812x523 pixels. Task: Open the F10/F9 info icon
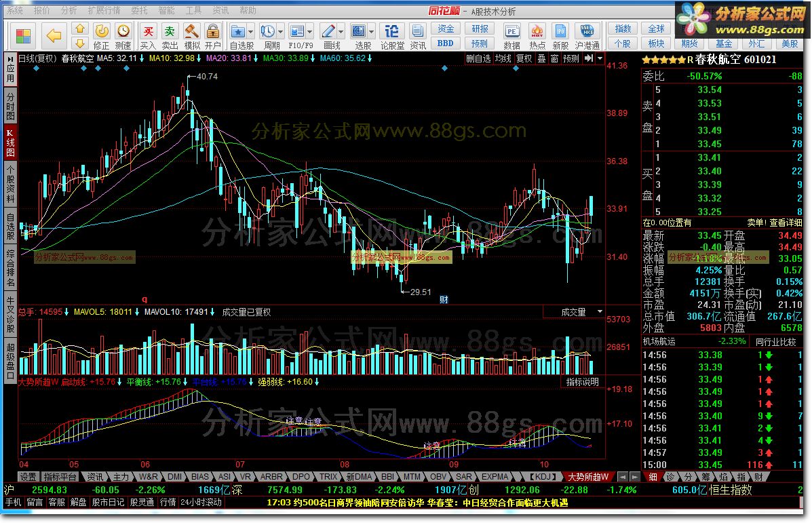[297, 32]
